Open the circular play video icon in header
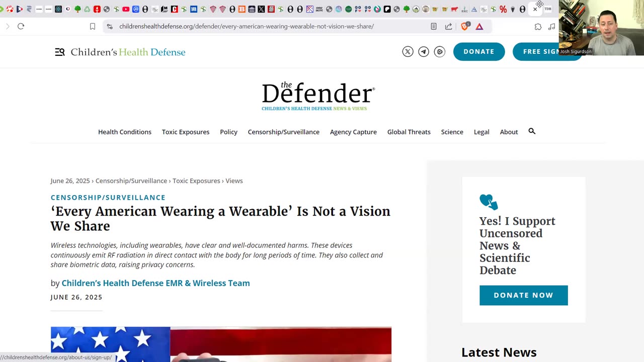 [x=440, y=51]
